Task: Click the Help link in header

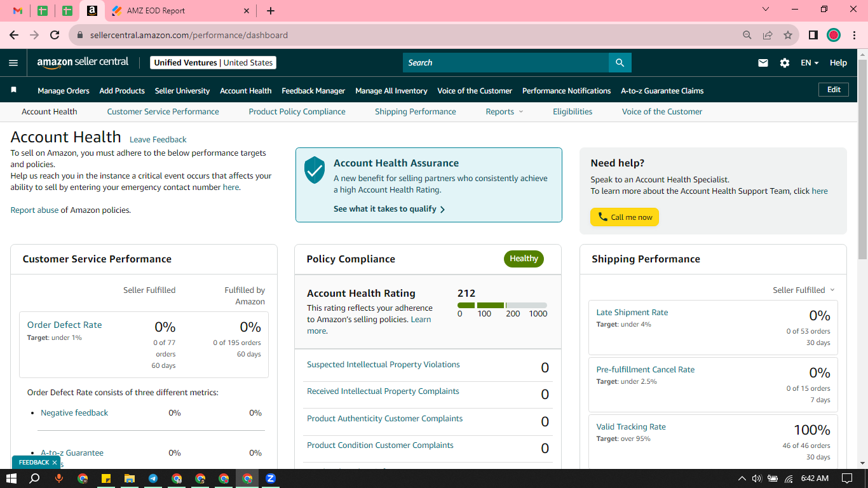Action: [x=838, y=63]
